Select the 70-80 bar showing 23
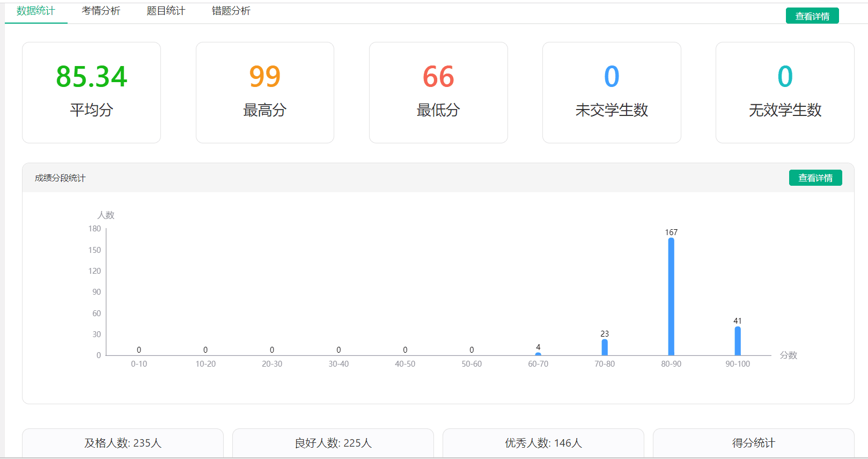Screen dimensions: 868x459 605,347
